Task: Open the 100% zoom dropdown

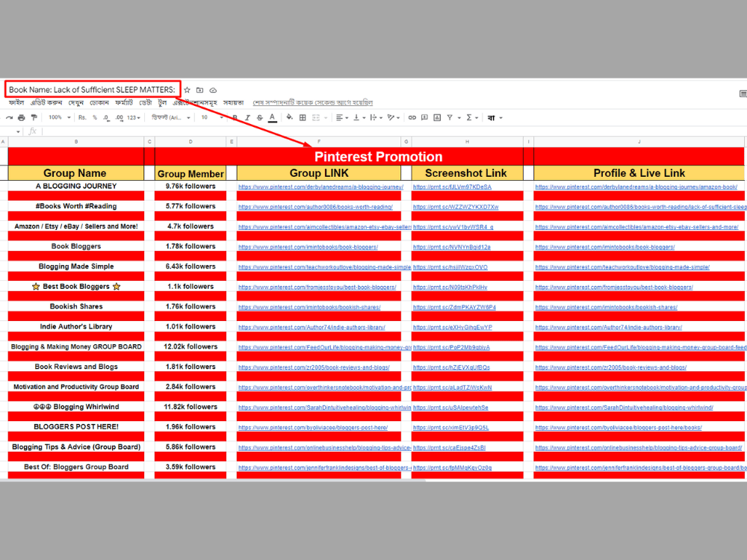Action: point(60,118)
